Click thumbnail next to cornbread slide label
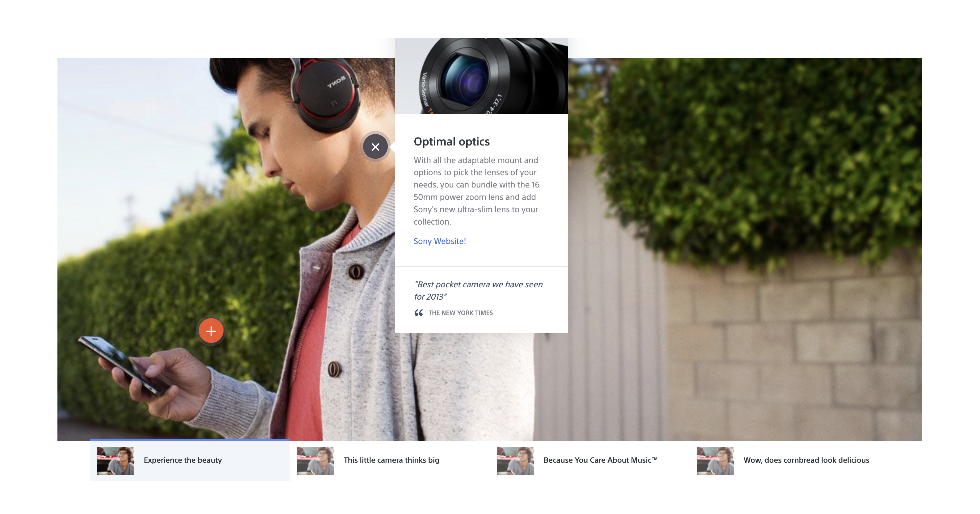Screen dimensions: 980x514 pyautogui.click(x=715, y=461)
